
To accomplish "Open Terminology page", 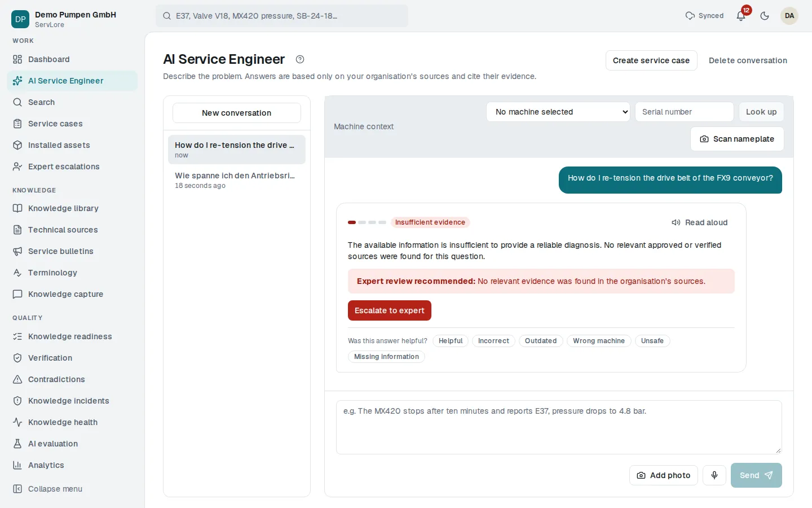I will 72,273.
